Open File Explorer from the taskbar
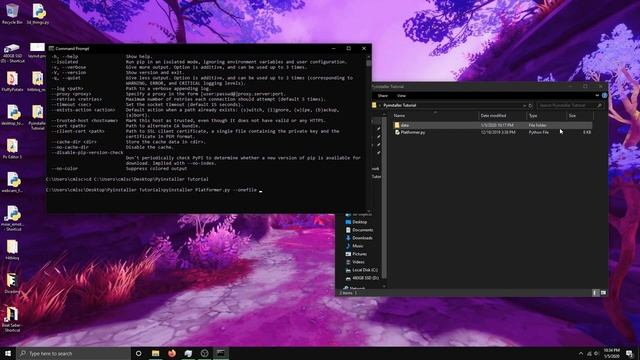640x360 pixels. [x=156, y=353]
